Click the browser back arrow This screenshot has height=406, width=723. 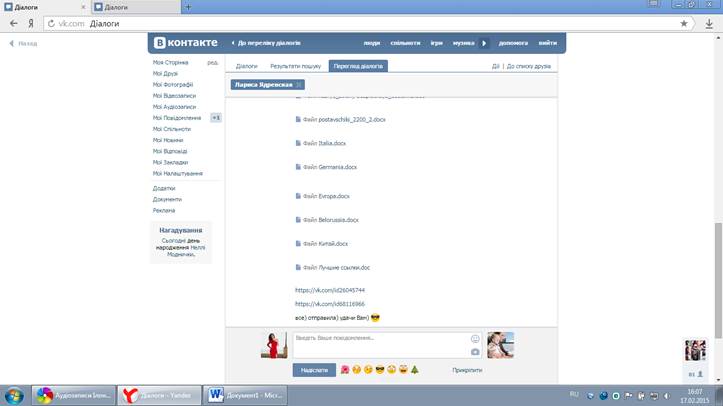point(14,24)
